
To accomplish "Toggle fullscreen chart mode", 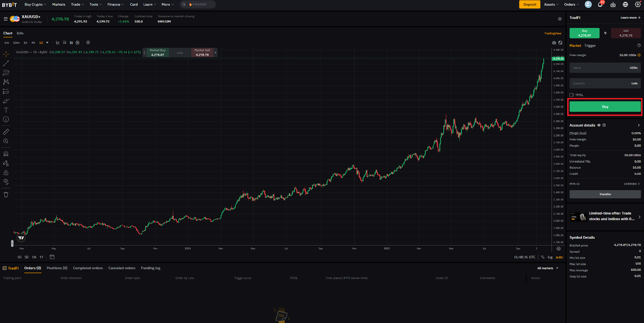I will 560,43.
